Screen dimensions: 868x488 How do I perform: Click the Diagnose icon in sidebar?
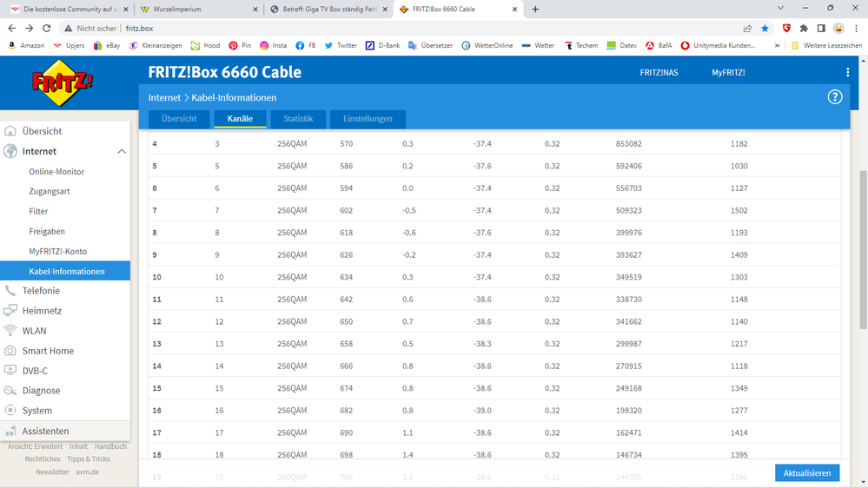pyautogui.click(x=10, y=391)
